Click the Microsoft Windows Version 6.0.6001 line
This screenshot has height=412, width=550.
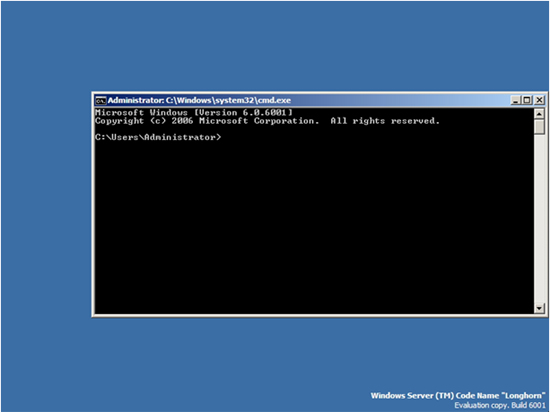tap(194, 113)
